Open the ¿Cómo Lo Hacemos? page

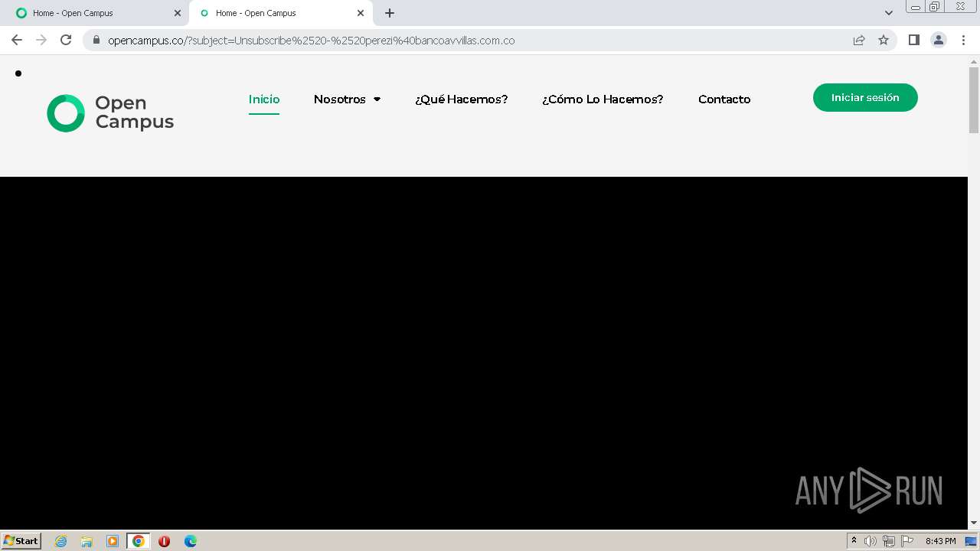[x=603, y=99]
